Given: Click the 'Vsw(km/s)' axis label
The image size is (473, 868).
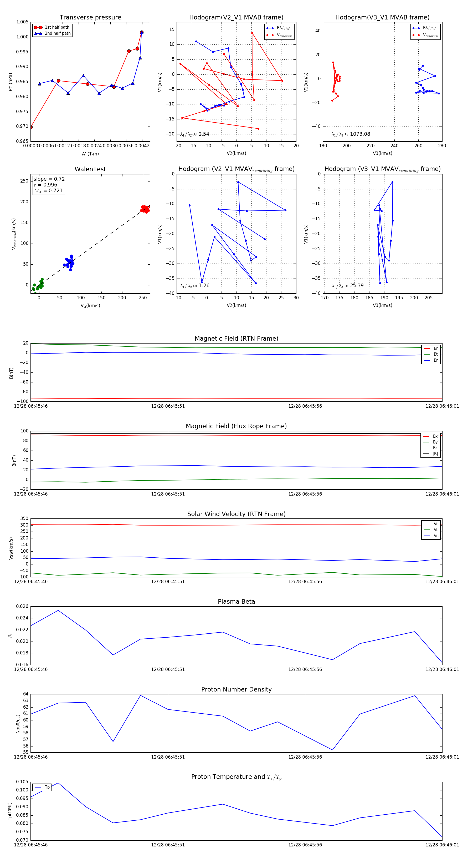Looking at the screenshot, I should tap(11, 549).
